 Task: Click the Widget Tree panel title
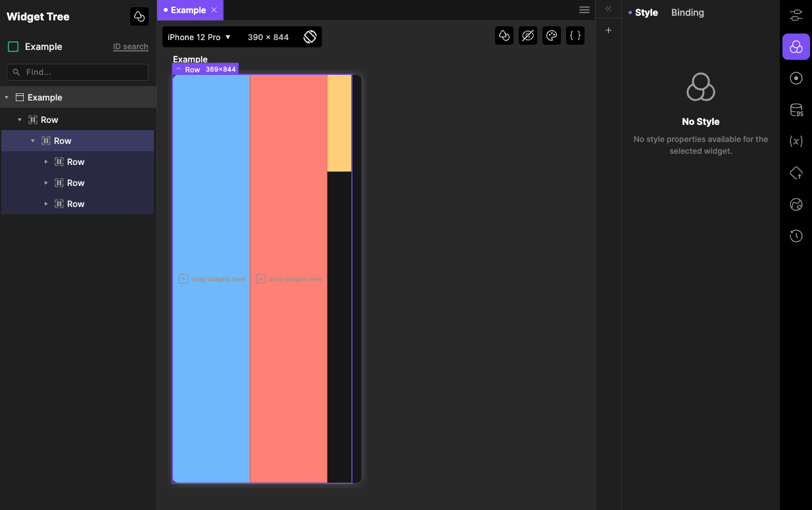tap(38, 17)
